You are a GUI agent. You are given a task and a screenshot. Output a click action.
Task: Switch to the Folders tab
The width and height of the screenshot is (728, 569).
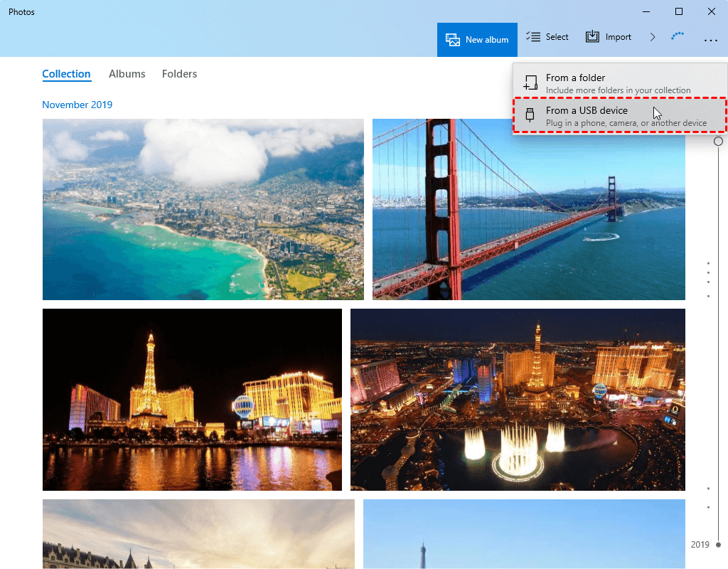(179, 74)
